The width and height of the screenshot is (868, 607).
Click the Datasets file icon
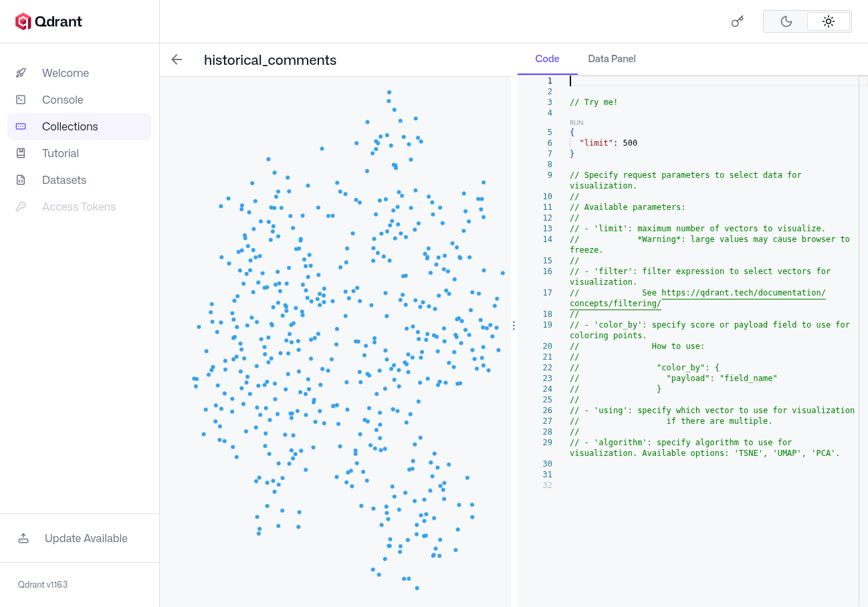21,180
